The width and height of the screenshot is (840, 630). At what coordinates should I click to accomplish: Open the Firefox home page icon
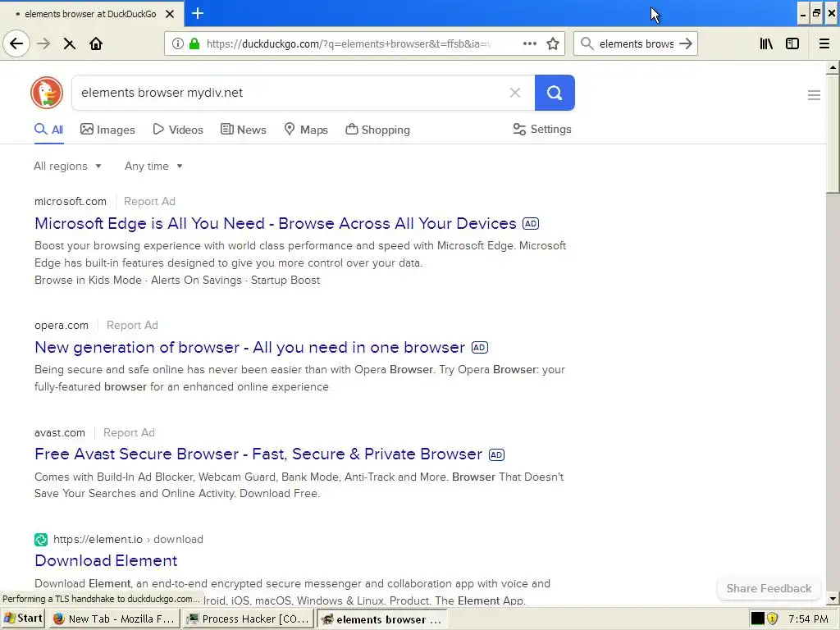[x=96, y=43]
